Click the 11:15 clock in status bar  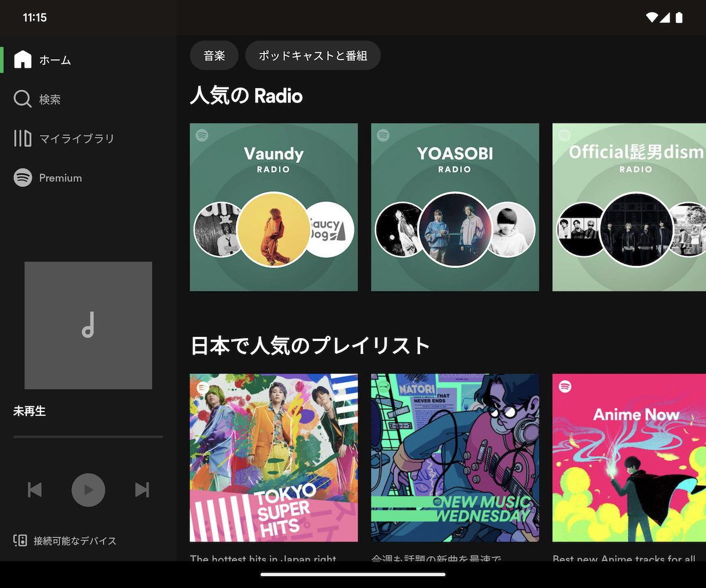(x=35, y=18)
